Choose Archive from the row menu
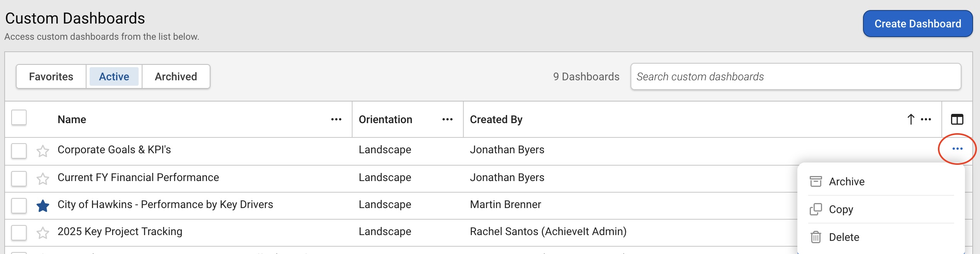 [881, 181]
